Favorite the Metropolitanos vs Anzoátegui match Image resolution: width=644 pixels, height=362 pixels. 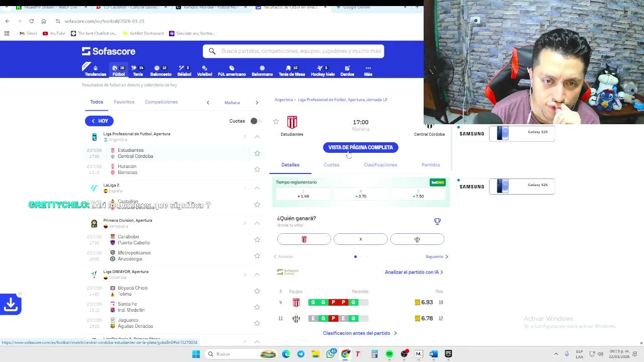(x=257, y=256)
